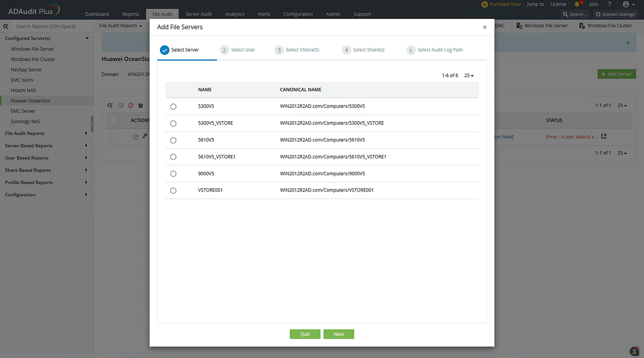Image resolution: width=644 pixels, height=358 pixels.
Task: Select the 5300V5 server radio button
Action: coord(173,107)
